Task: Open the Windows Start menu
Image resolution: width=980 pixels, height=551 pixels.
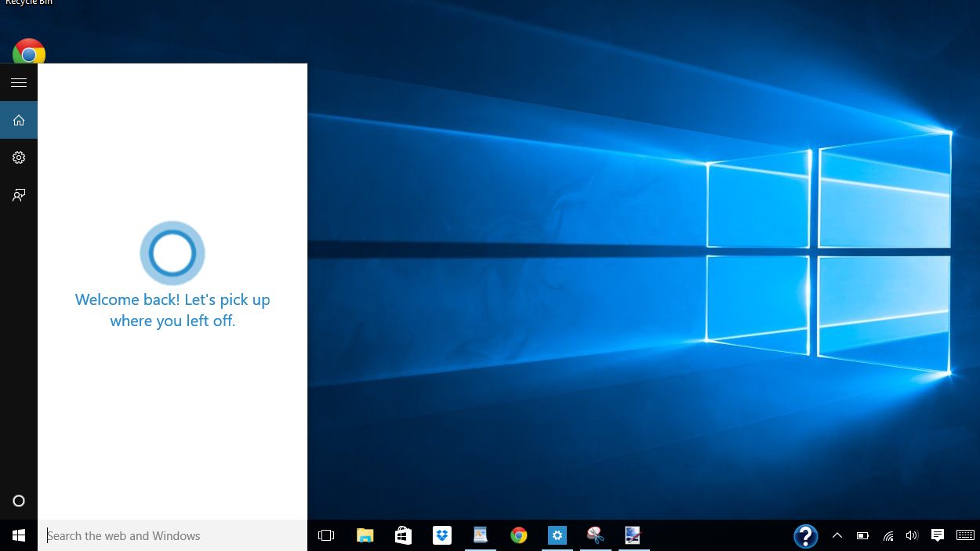Action: (x=19, y=536)
